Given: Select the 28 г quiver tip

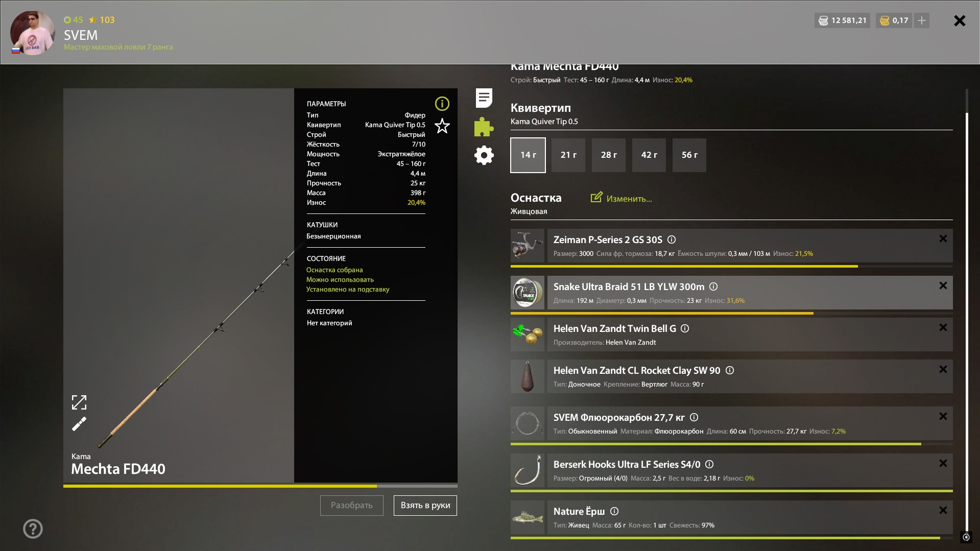Looking at the screenshot, I should click(x=609, y=155).
